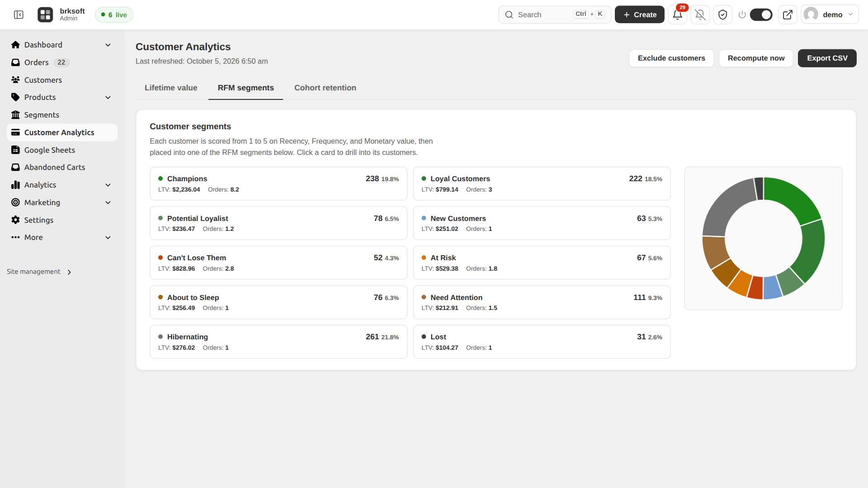Open external link icon in header

point(788,15)
